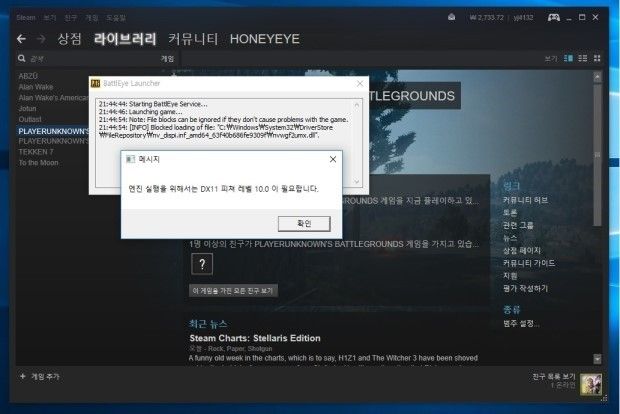This screenshot has height=414, width=620.
Task: Click scroll-up arrow of Steam content scrollbar
Action: point(597,77)
